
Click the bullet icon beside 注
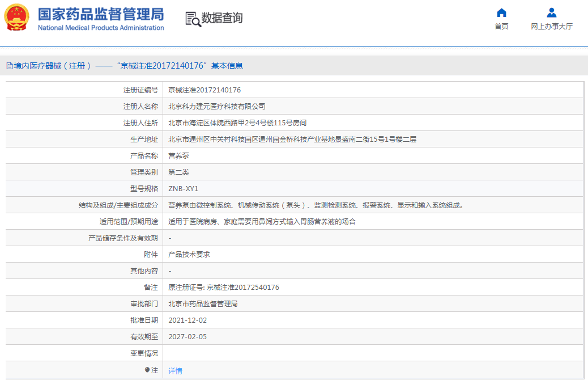click(147, 370)
